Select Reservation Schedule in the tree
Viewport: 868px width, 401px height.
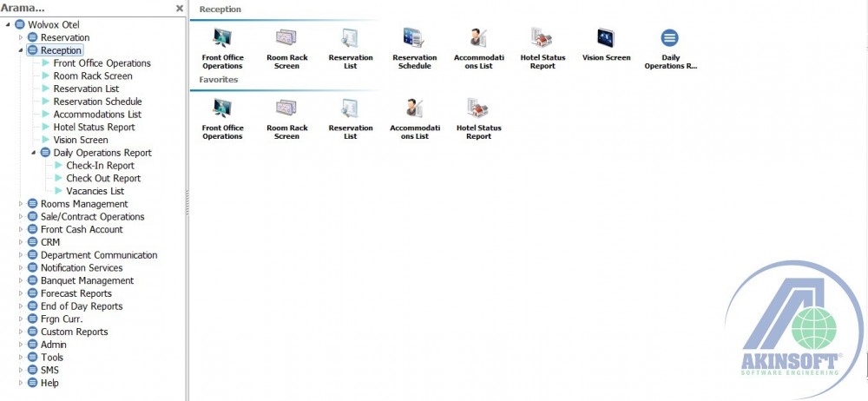97,102
